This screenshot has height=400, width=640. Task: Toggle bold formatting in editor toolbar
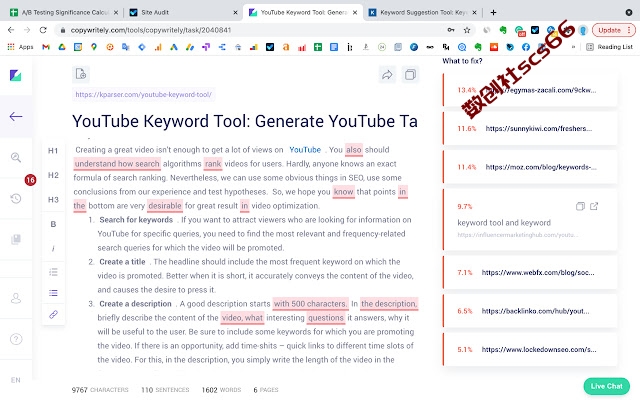pos(53,224)
